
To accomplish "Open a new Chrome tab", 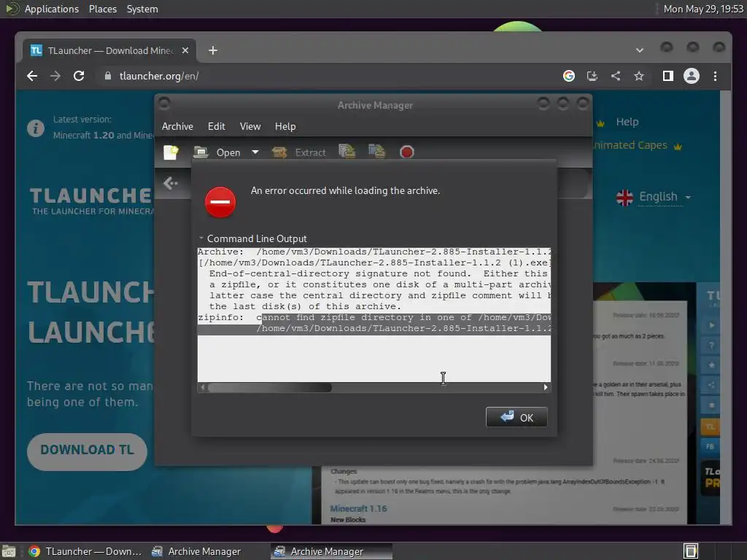I will [x=213, y=50].
